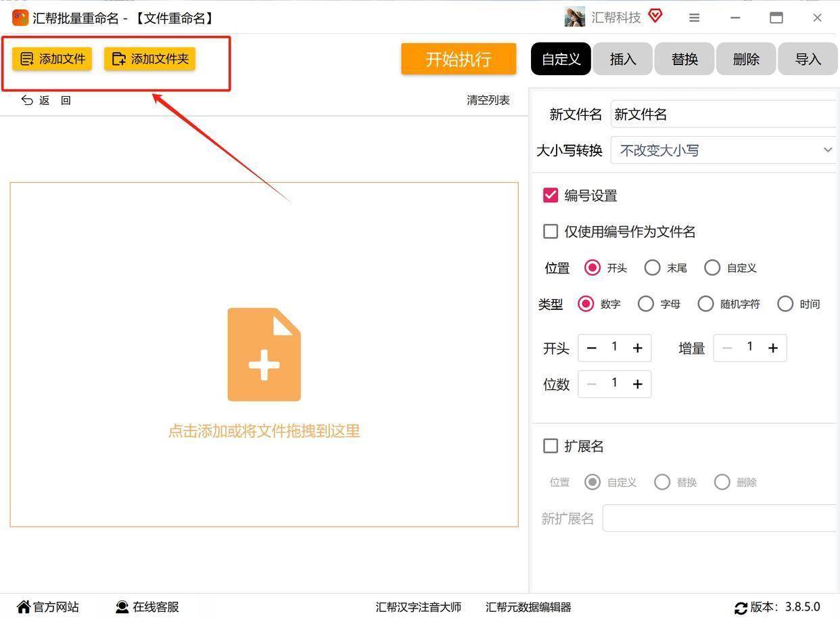Uncheck the 编号设置 checkbox
840x620 pixels.
click(x=551, y=196)
